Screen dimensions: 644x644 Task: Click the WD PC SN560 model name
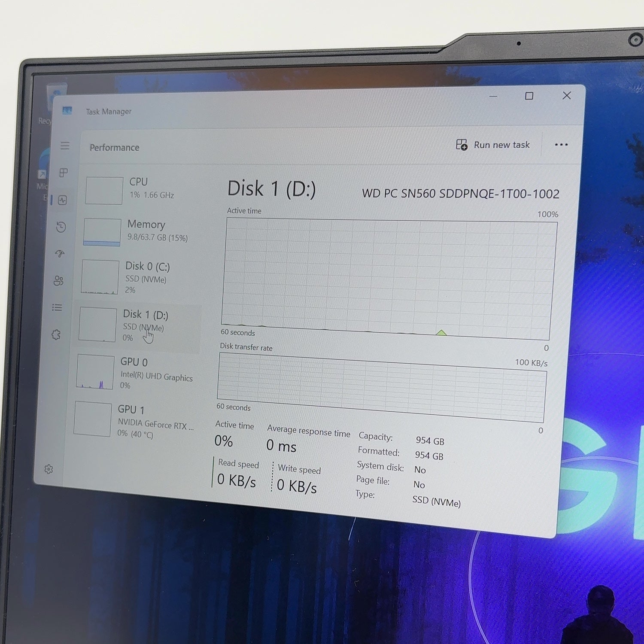click(x=461, y=194)
